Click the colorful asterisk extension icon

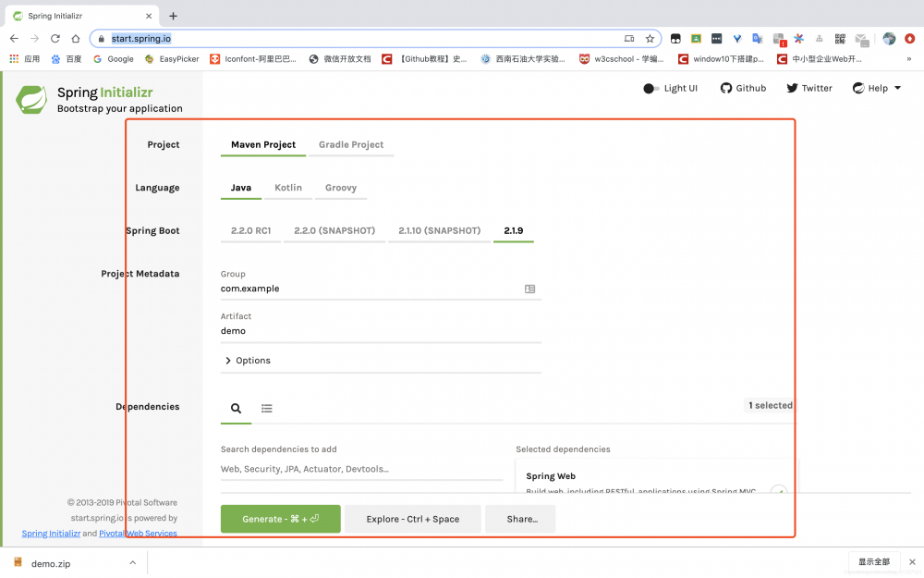[x=799, y=39]
